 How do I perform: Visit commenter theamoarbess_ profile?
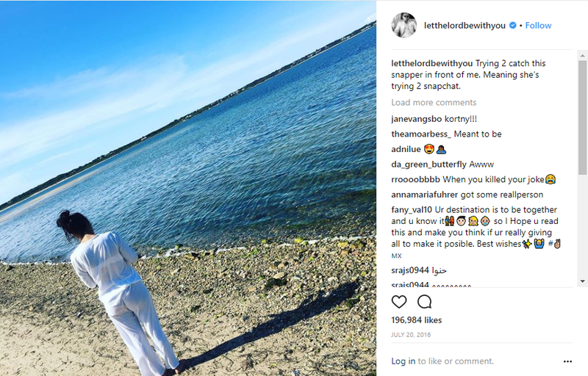(421, 134)
